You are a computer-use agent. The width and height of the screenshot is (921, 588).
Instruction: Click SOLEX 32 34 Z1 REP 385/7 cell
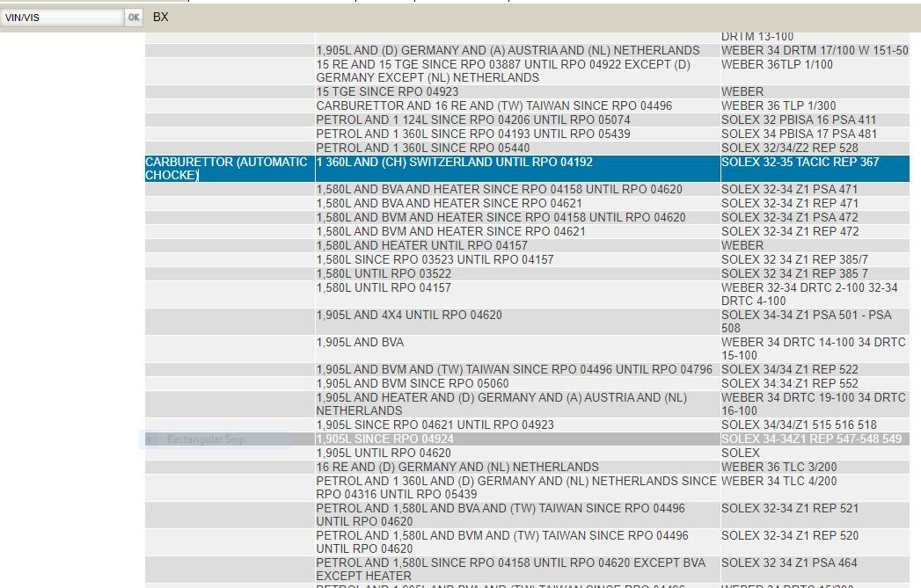(x=815, y=259)
